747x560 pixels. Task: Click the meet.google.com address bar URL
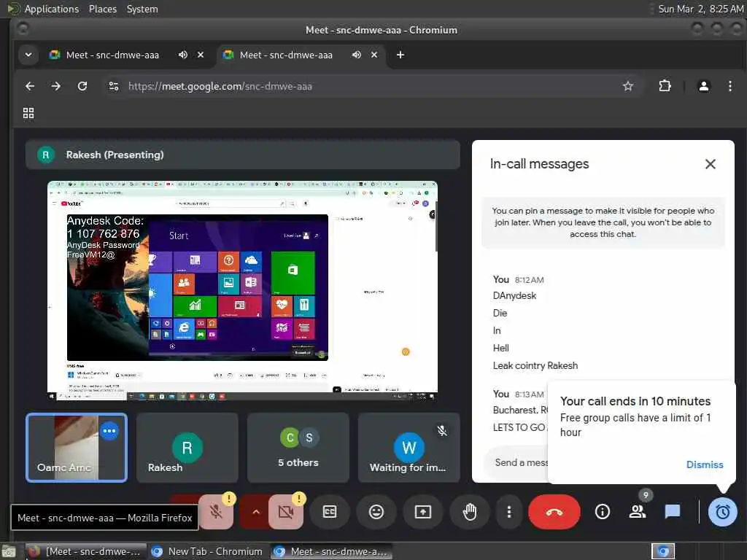click(220, 86)
